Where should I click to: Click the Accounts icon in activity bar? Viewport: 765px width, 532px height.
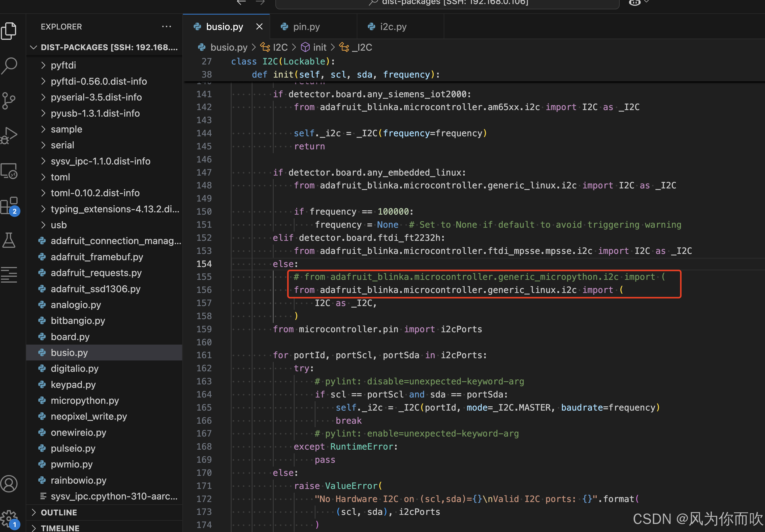9,483
